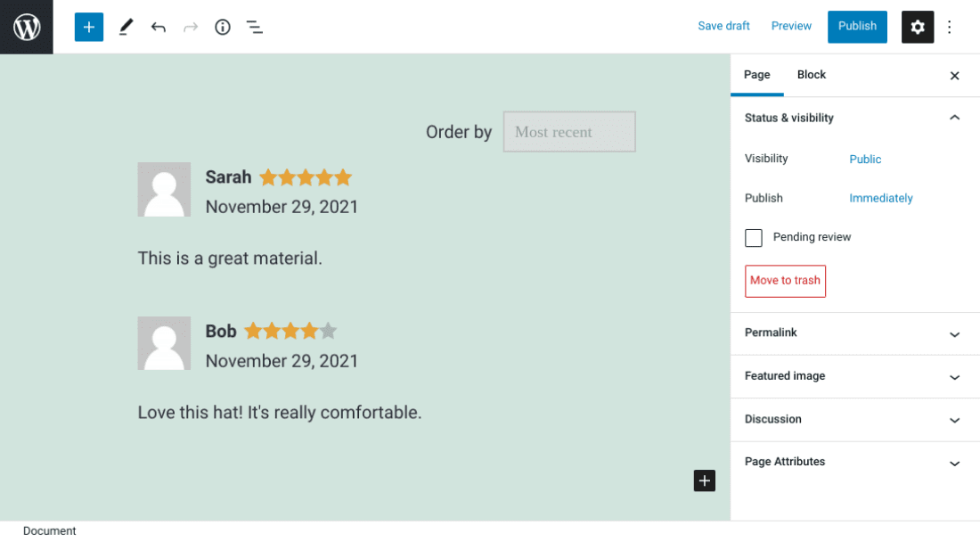
Task: Open the content details (info) panel
Action: point(222,27)
